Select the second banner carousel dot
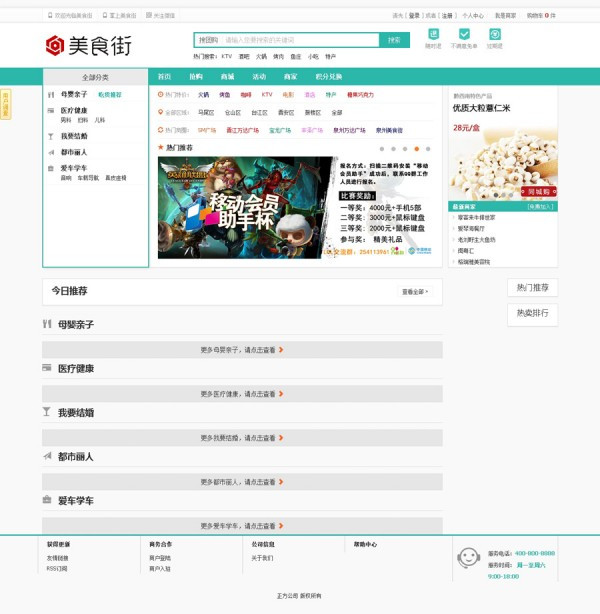The width and height of the screenshot is (600, 614). pos(393,149)
